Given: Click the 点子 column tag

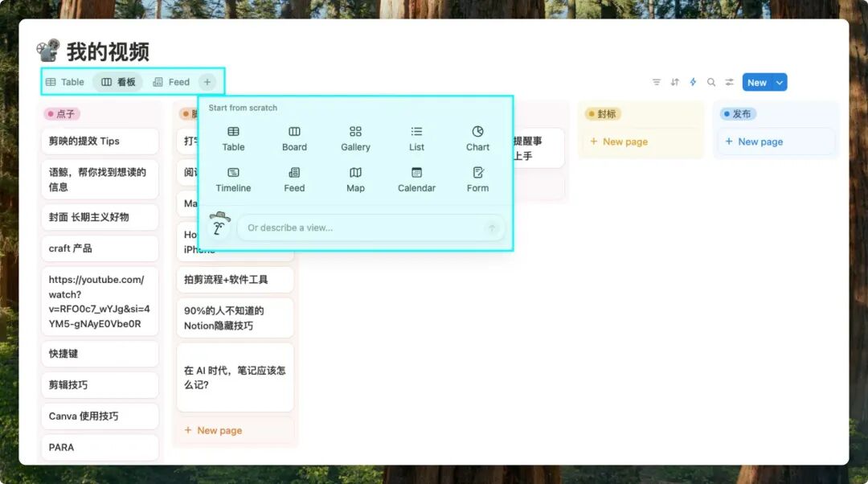Looking at the screenshot, I should [x=62, y=114].
